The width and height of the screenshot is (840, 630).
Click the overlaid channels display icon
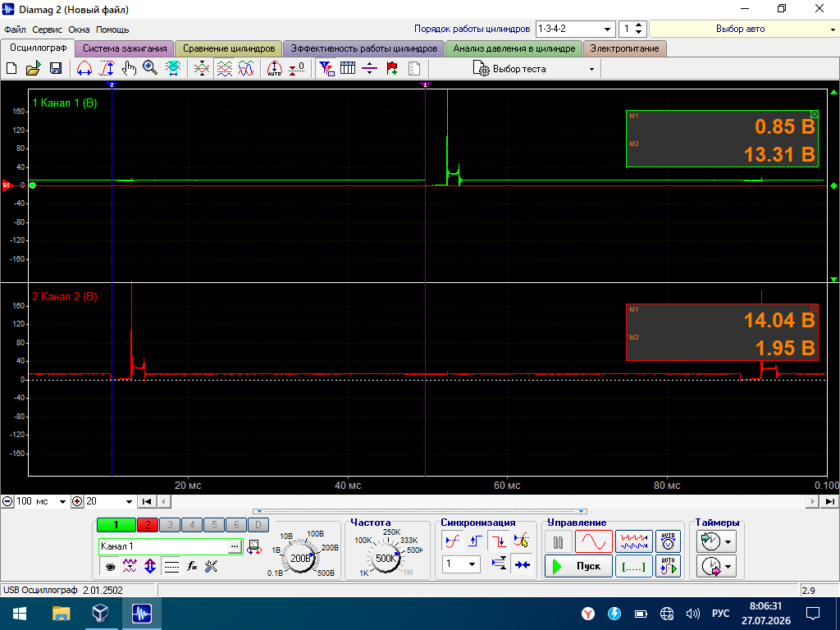coord(202,68)
